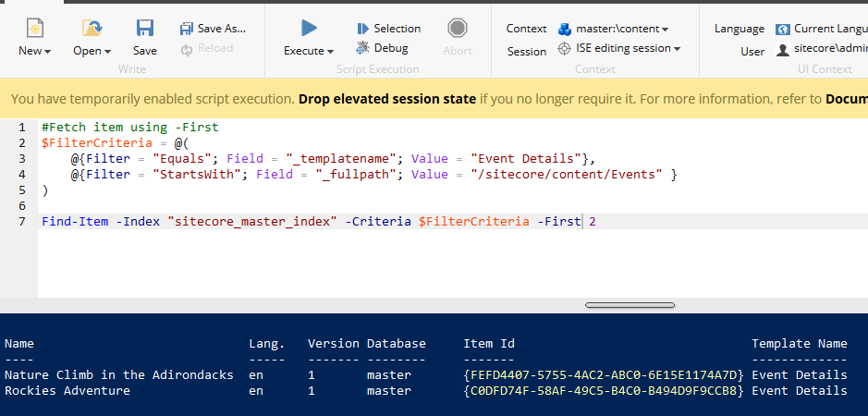The width and height of the screenshot is (868, 416).
Task: Click the Selection execute icon
Action: pos(363,29)
